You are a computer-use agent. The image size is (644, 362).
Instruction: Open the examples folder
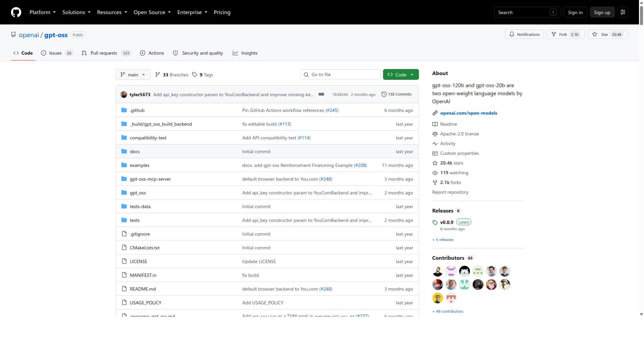(x=140, y=165)
